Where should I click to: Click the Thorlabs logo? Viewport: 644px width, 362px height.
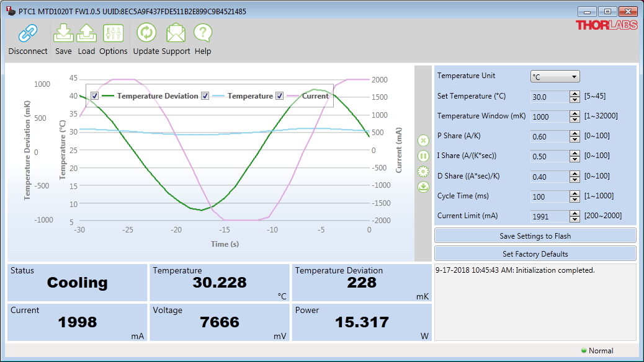606,25
